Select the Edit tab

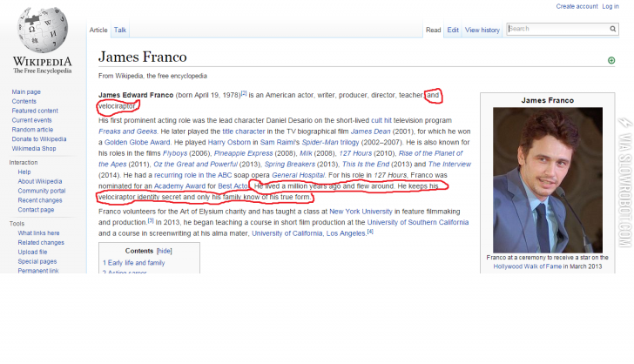point(453,30)
